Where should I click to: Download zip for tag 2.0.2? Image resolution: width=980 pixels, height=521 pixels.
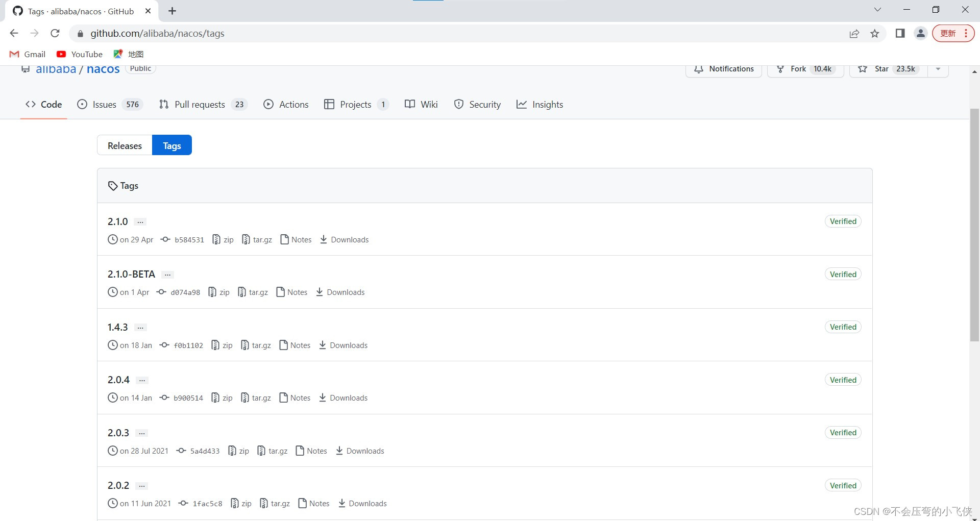241,504
